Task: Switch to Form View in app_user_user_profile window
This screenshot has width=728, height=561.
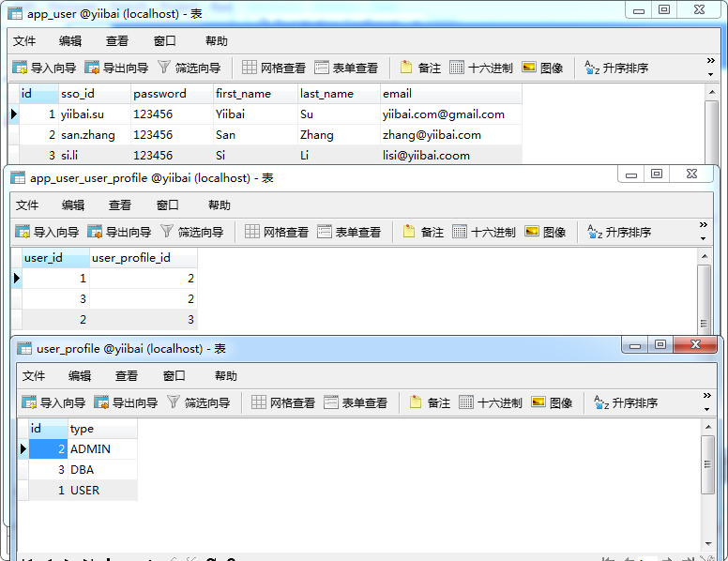Action: pos(349,232)
